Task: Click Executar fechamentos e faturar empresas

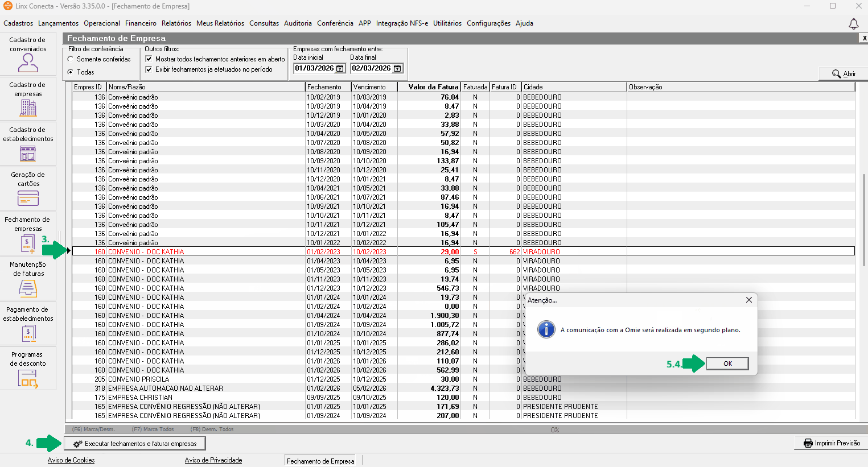Action: (x=135, y=444)
